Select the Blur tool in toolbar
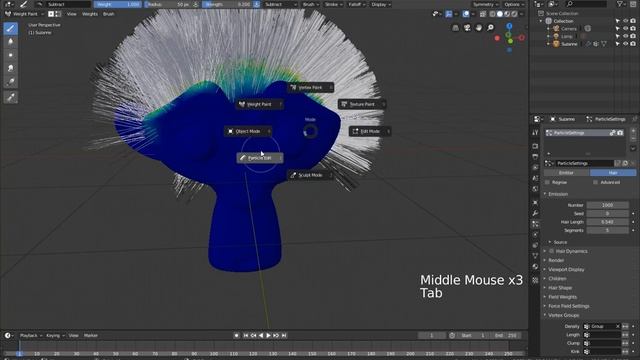640x360 pixels. tap(11, 41)
